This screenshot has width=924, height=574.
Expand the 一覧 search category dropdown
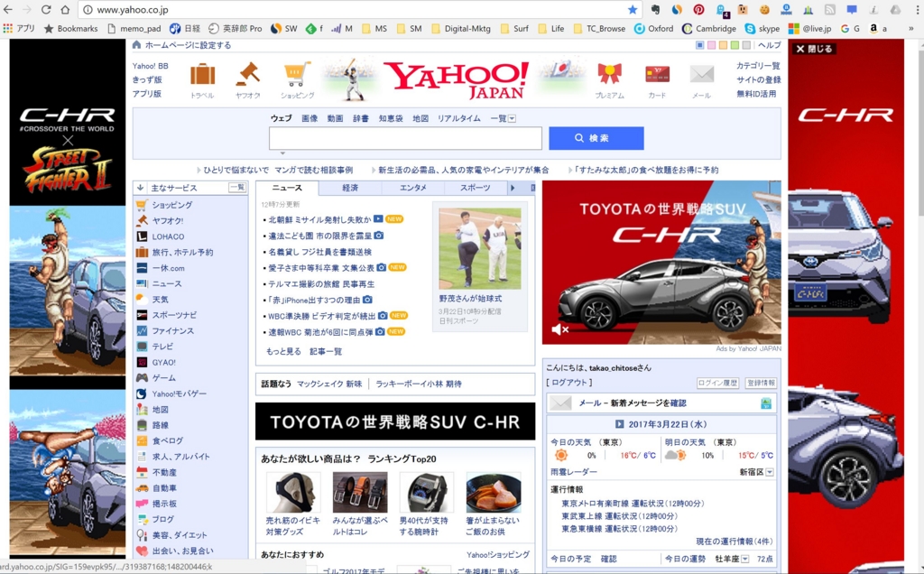512,118
